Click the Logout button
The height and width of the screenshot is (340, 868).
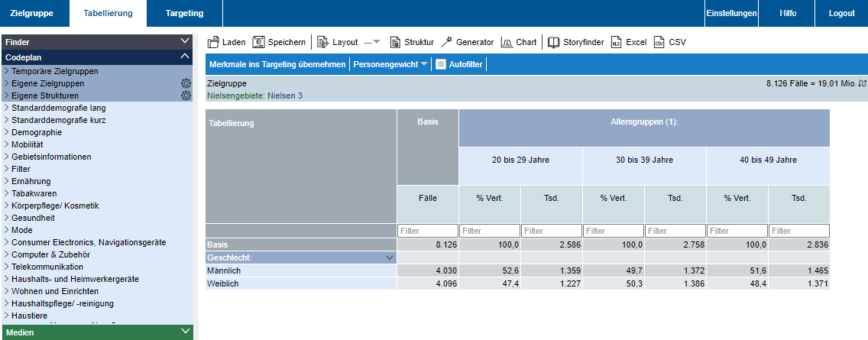[x=841, y=13]
